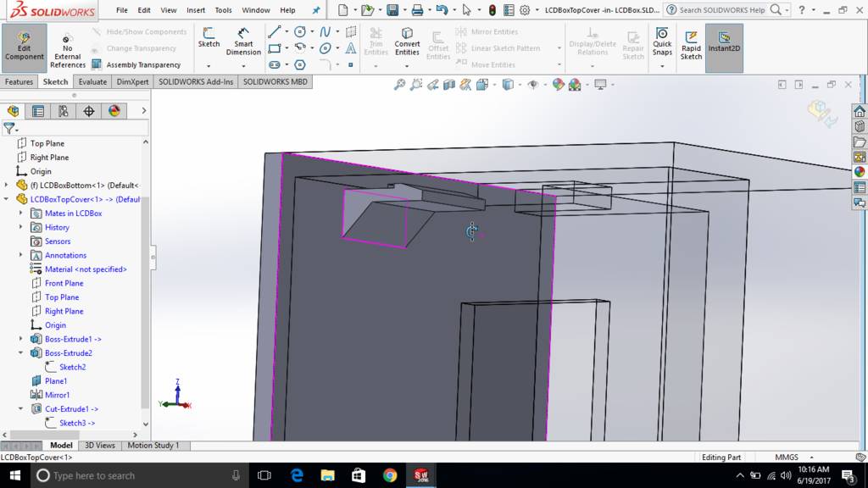Open the ConfigurationManager tab

pos(63,111)
